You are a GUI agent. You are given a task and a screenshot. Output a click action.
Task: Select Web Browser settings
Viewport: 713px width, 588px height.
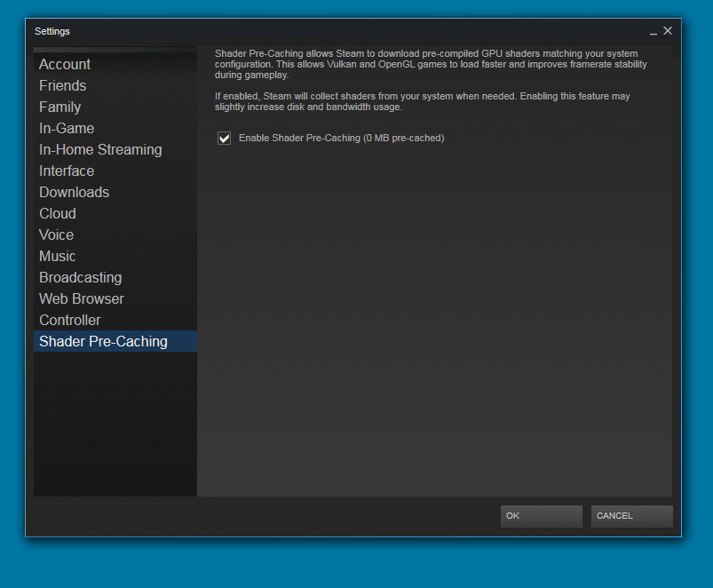click(x=82, y=298)
